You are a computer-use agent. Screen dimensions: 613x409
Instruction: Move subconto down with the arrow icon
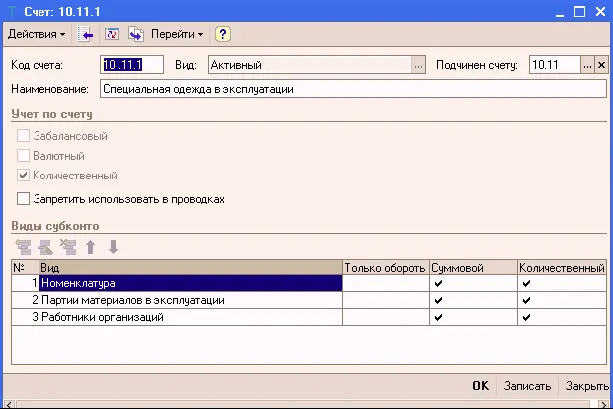click(113, 246)
